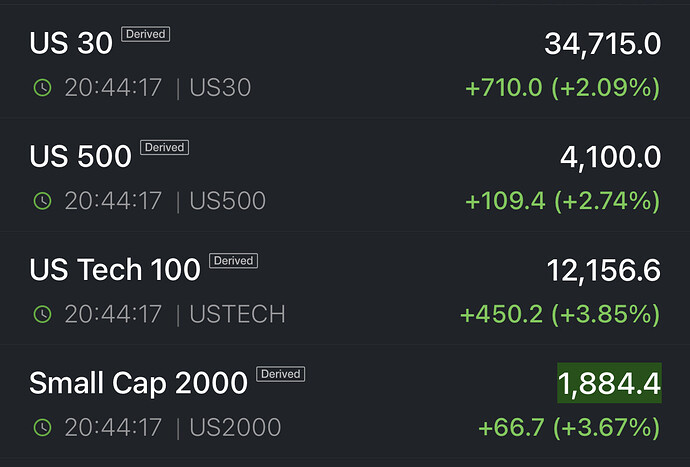The width and height of the screenshot is (690, 467).
Task: Click the clock icon beside US 30 time
Action: [x=42, y=88]
